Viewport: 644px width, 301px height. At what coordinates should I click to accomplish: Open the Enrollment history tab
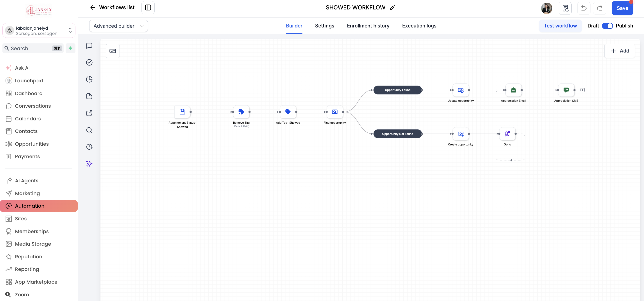368,26
